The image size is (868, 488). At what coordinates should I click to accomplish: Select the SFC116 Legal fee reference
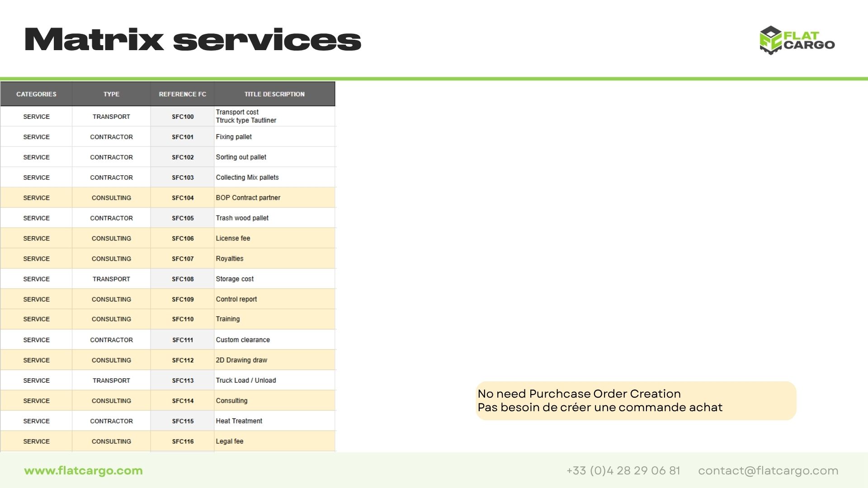(x=183, y=441)
